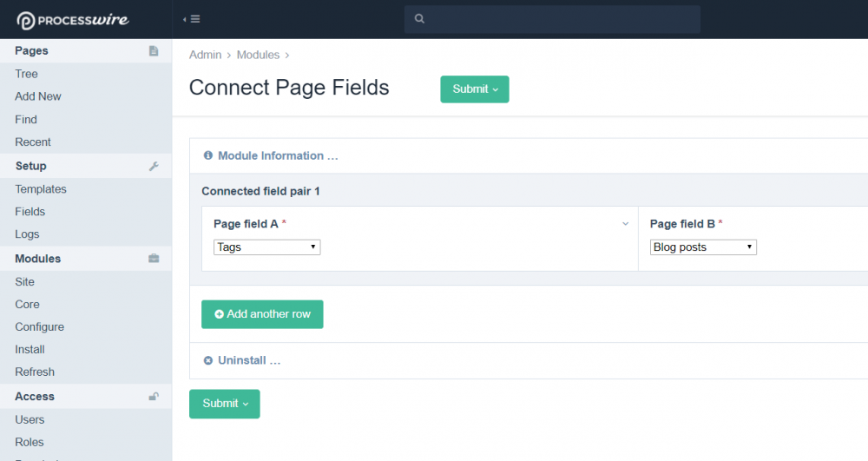Click the Pages section file icon
Image resolution: width=868 pixels, height=461 pixels.
[154, 51]
